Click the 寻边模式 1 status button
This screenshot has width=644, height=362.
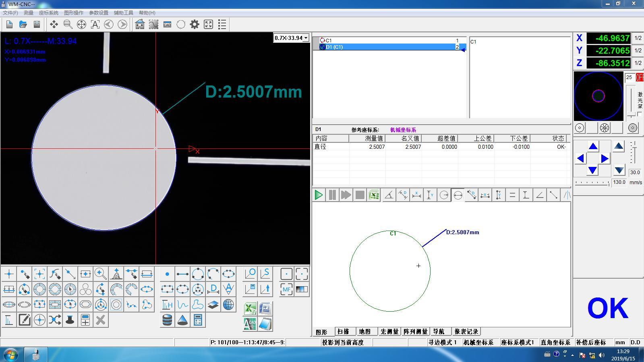(442, 342)
